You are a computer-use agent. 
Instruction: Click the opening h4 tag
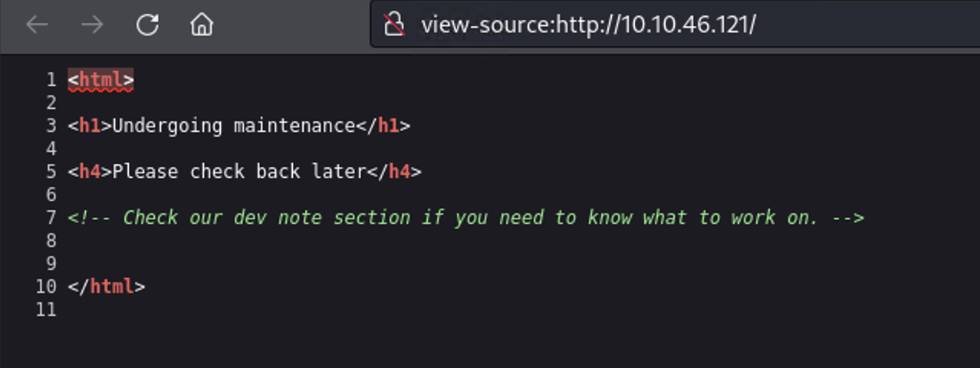click(x=90, y=172)
